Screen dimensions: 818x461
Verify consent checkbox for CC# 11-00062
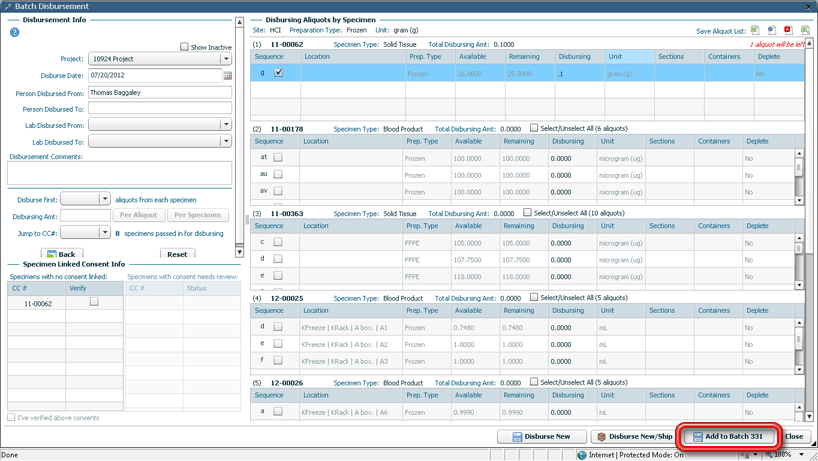click(x=94, y=302)
